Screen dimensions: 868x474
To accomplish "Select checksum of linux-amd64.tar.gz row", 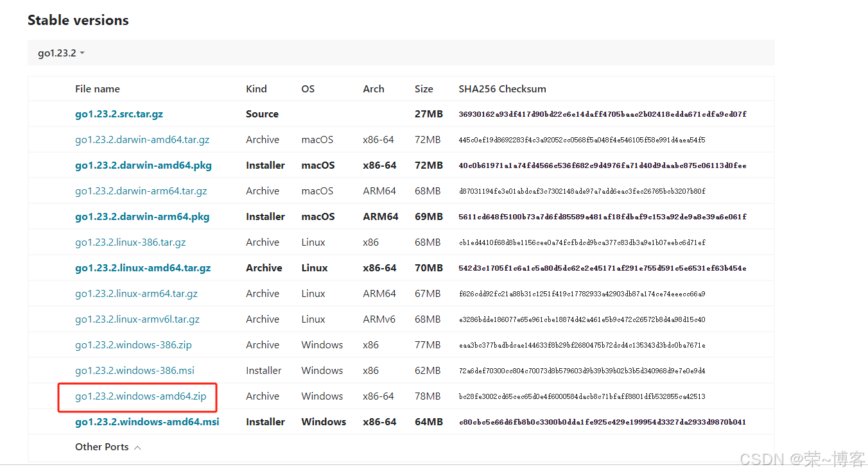I will point(603,268).
